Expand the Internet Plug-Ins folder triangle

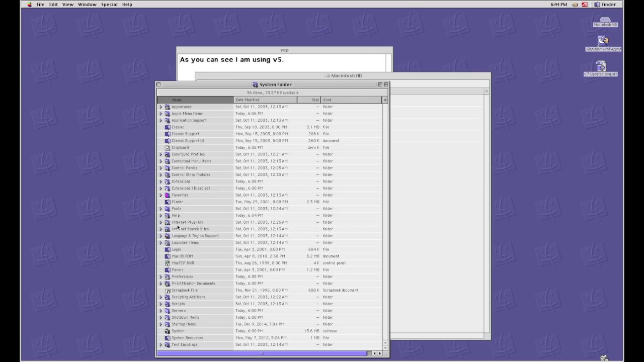tap(161, 222)
